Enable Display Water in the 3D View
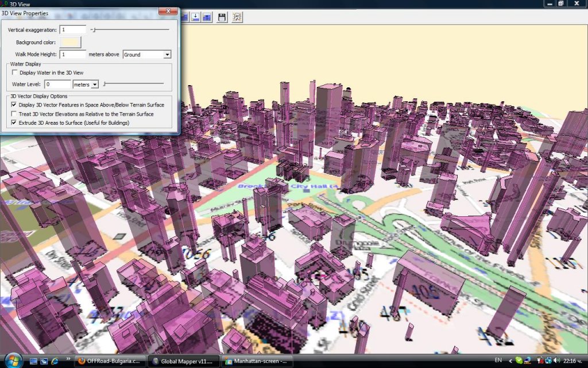Image resolution: width=588 pixels, height=368 pixels. coord(15,72)
